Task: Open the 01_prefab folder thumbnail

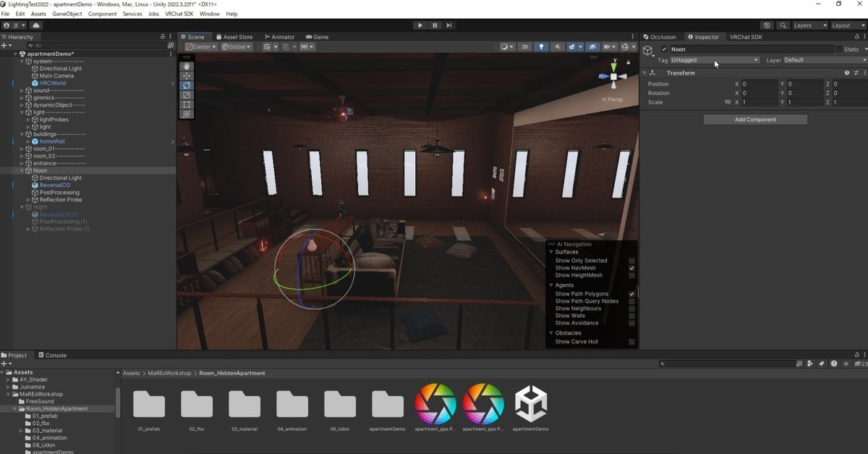Action: pyautogui.click(x=149, y=404)
